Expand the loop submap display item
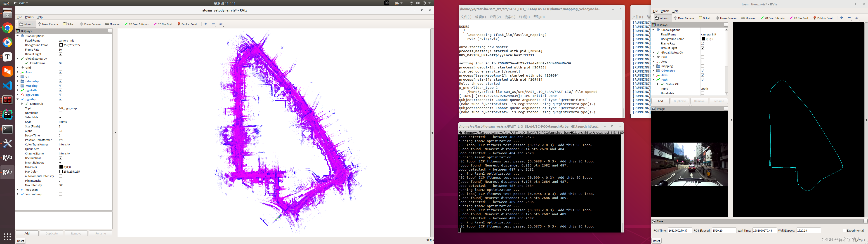The width and height of the screenshot is (868, 244). point(18,195)
